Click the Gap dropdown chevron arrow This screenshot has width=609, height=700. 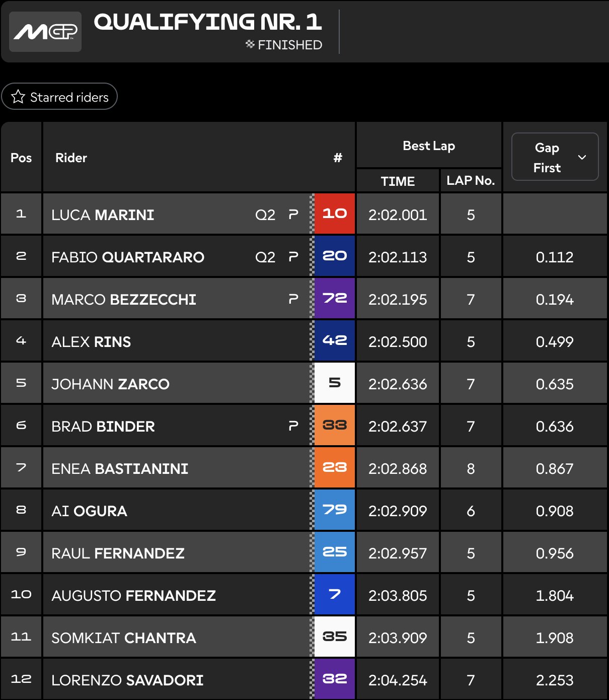582,157
